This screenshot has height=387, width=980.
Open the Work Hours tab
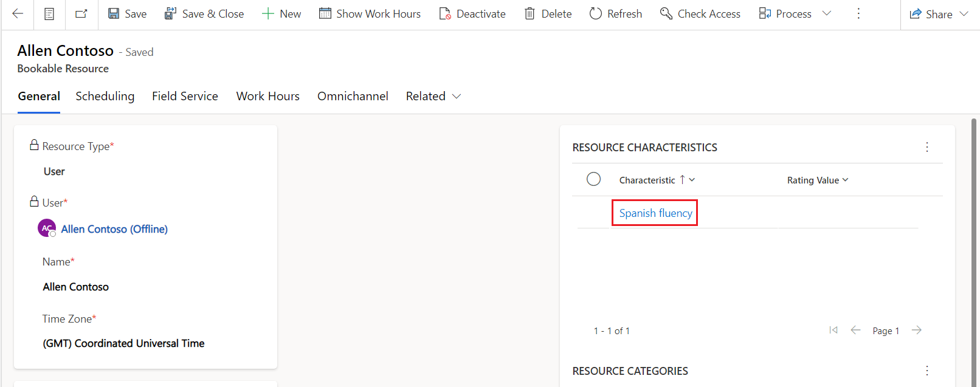click(x=268, y=96)
